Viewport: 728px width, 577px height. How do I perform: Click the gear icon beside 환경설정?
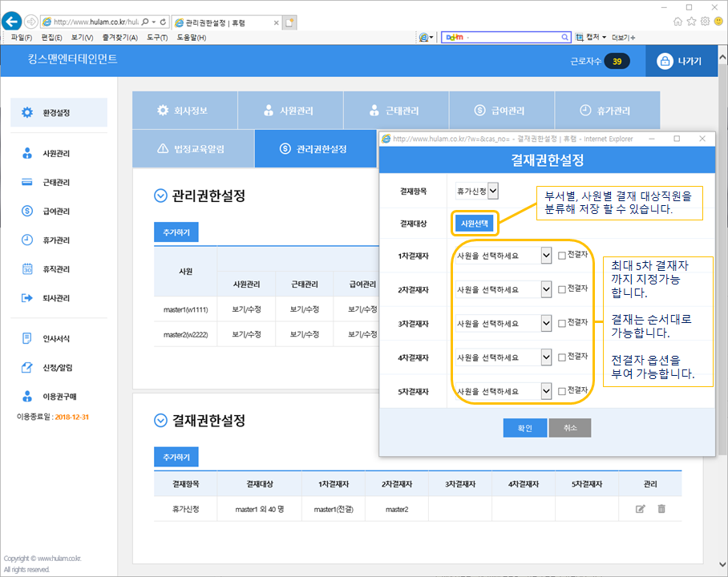coord(27,113)
